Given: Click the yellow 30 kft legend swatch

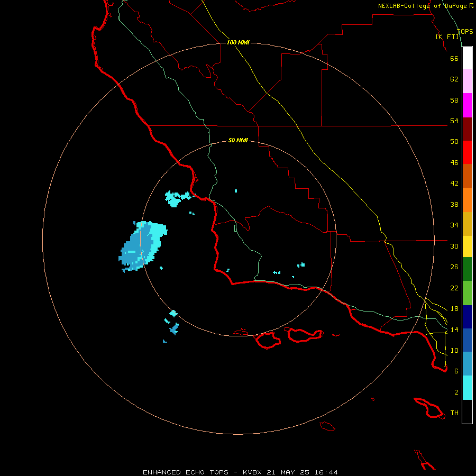Looking at the screenshot, I should click(467, 246).
